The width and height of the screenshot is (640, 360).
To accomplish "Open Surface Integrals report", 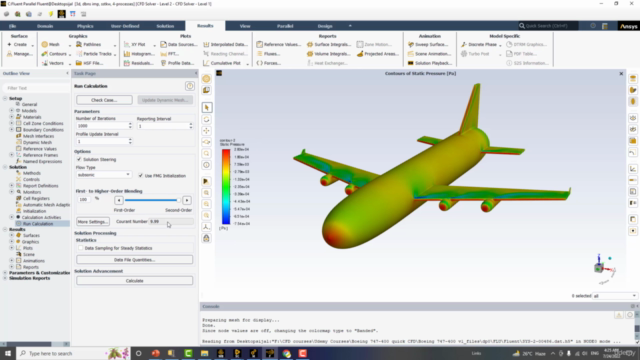I will (x=329, y=44).
